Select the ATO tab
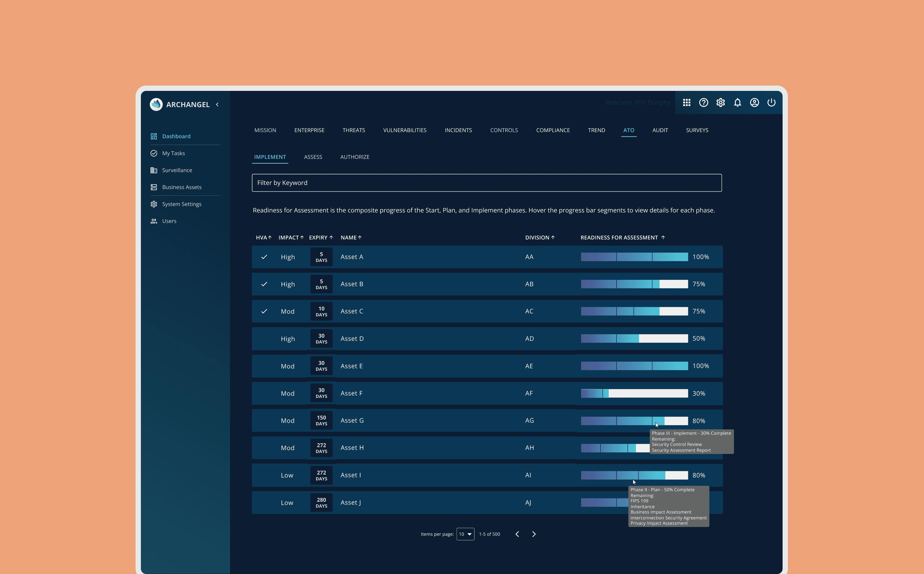 [x=629, y=130]
